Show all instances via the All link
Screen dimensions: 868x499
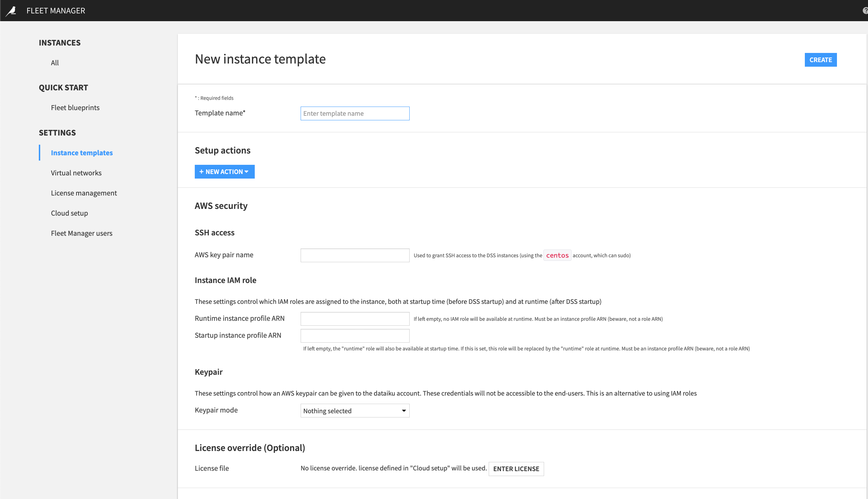click(55, 62)
